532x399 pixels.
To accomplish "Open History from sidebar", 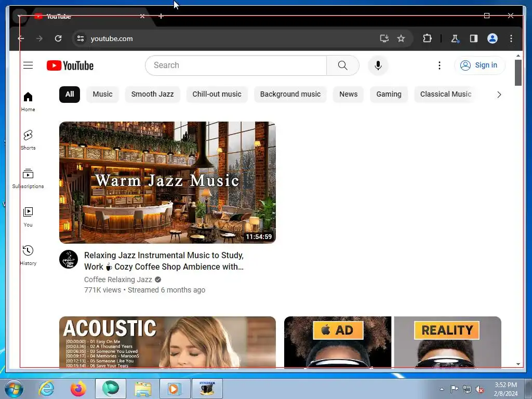I will tap(28, 255).
